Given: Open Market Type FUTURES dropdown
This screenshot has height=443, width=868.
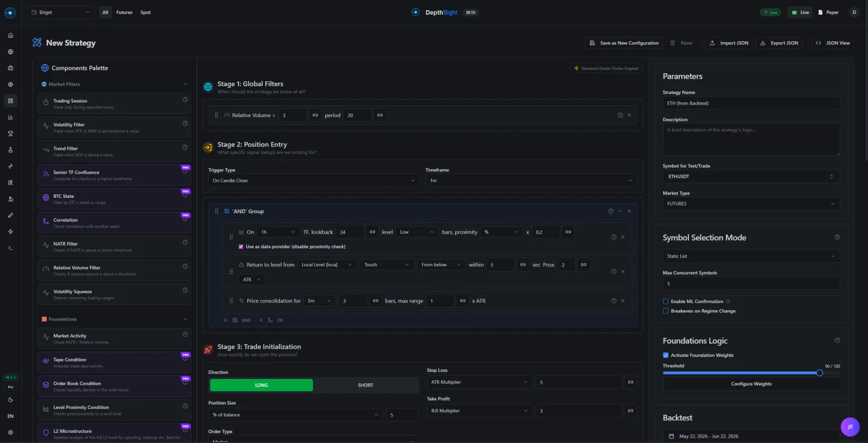Looking at the screenshot, I should 751,204.
